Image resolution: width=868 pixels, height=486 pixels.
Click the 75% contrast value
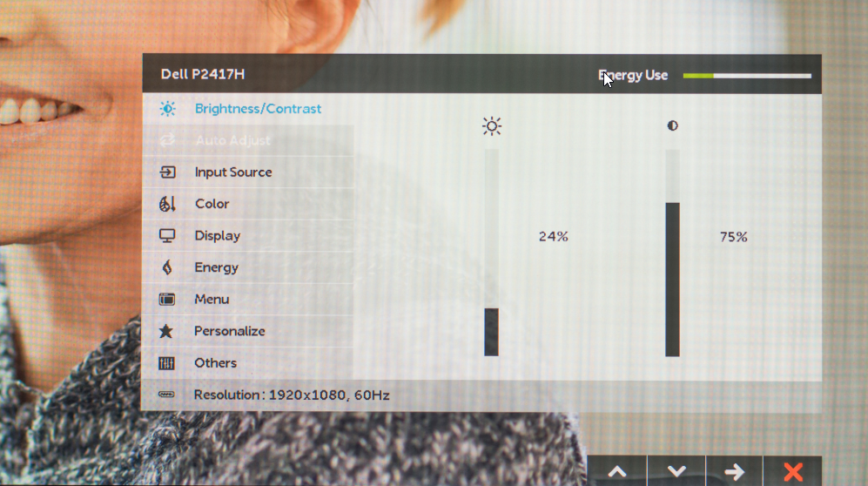[x=733, y=237]
